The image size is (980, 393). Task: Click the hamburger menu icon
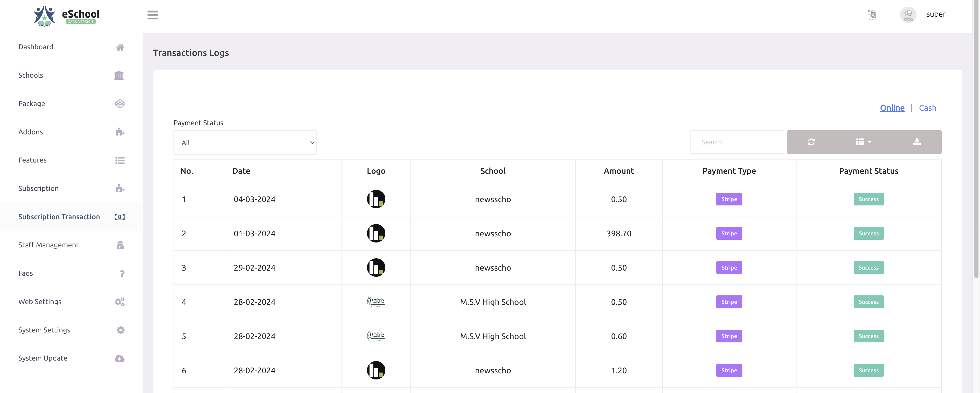[153, 15]
